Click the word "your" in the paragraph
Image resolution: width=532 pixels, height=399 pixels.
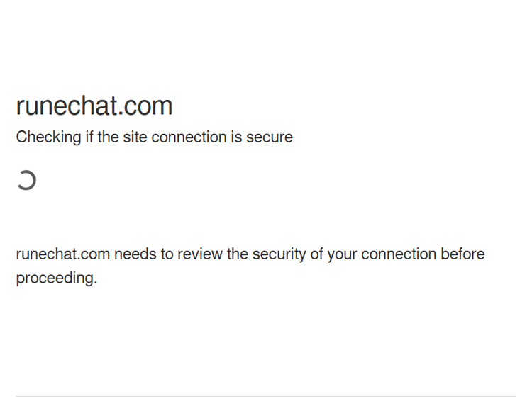[x=342, y=254]
